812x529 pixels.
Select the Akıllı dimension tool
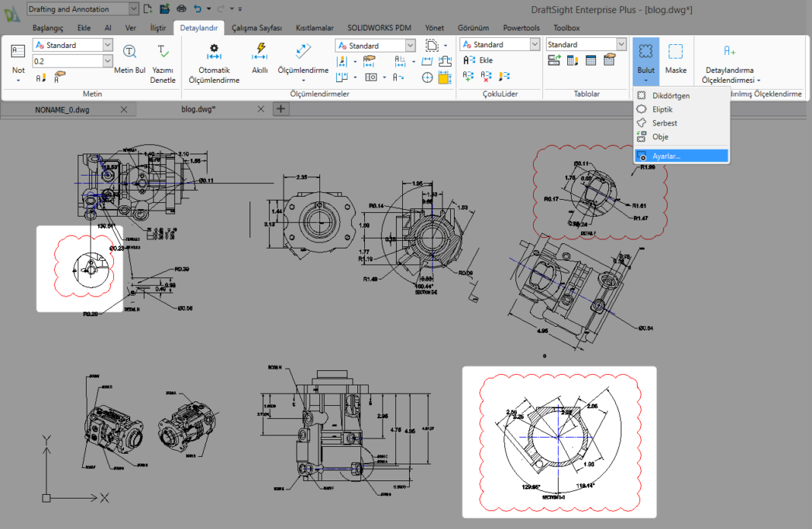coord(259,59)
